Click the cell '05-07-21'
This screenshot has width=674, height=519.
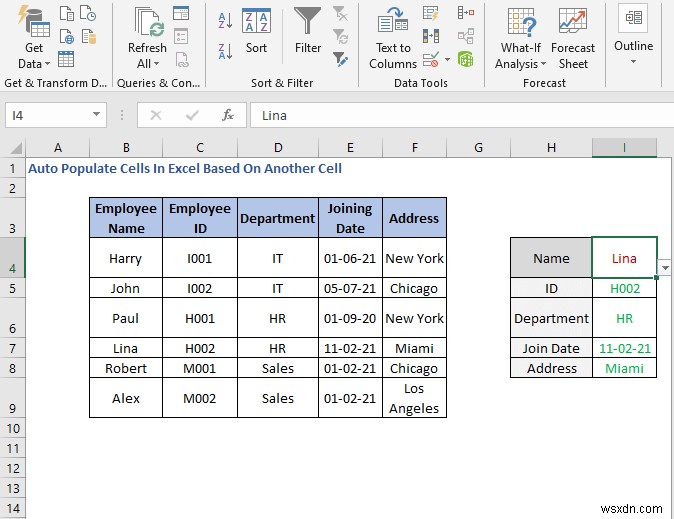[350, 288]
